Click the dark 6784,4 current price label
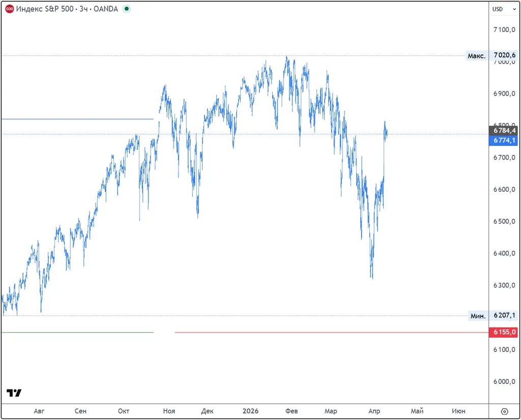521x420 pixels. pos(504,130)
